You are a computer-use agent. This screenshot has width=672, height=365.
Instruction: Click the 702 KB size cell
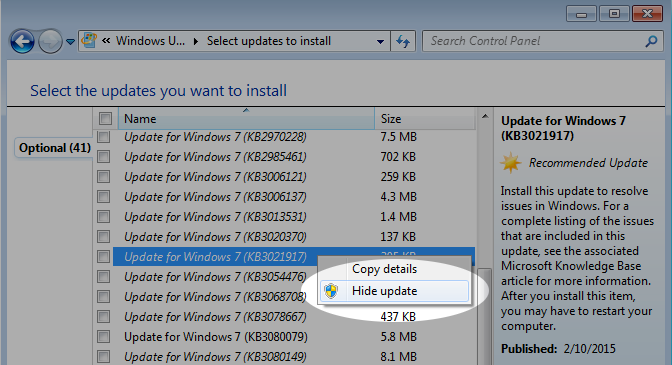coord(398,157)
